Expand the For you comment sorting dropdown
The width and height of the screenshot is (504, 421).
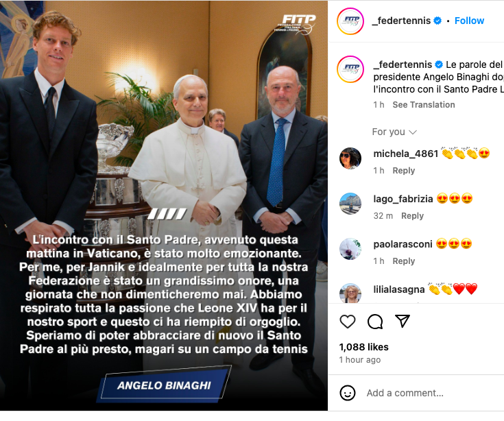(394, 132)
